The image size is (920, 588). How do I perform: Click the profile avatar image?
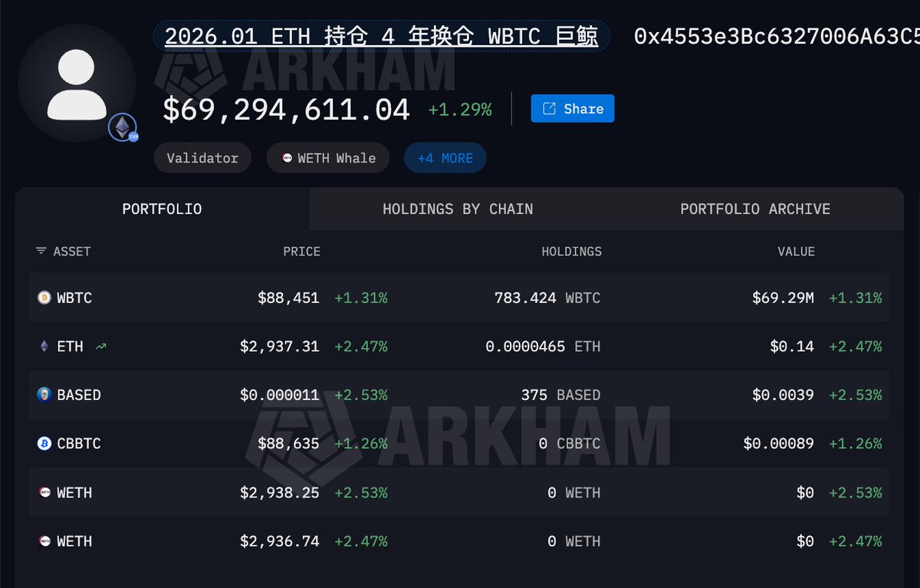tap(77, 84)
